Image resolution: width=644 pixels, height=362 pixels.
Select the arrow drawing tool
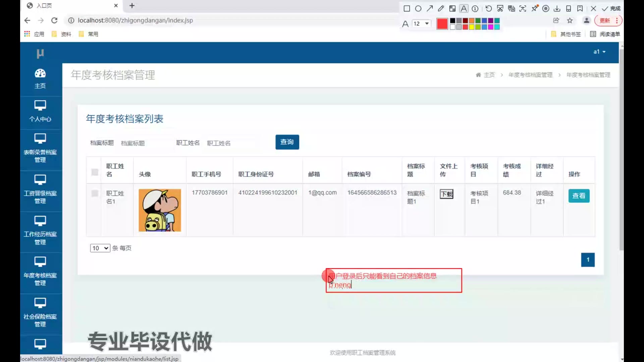[430, 8]
